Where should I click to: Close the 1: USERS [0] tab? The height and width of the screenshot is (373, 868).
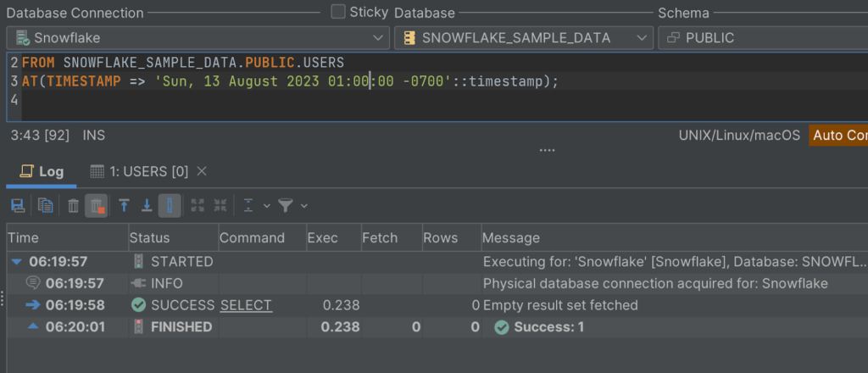click(202, 172)
